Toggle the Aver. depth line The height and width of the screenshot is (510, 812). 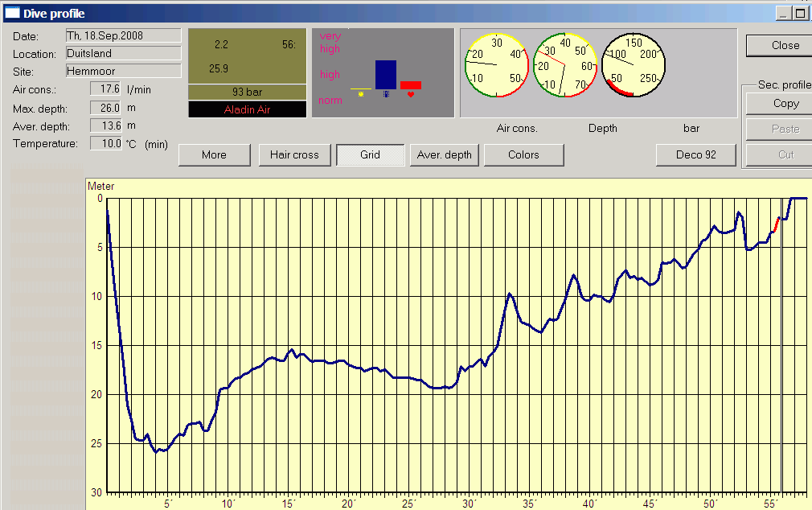click(x=445, y=155)
